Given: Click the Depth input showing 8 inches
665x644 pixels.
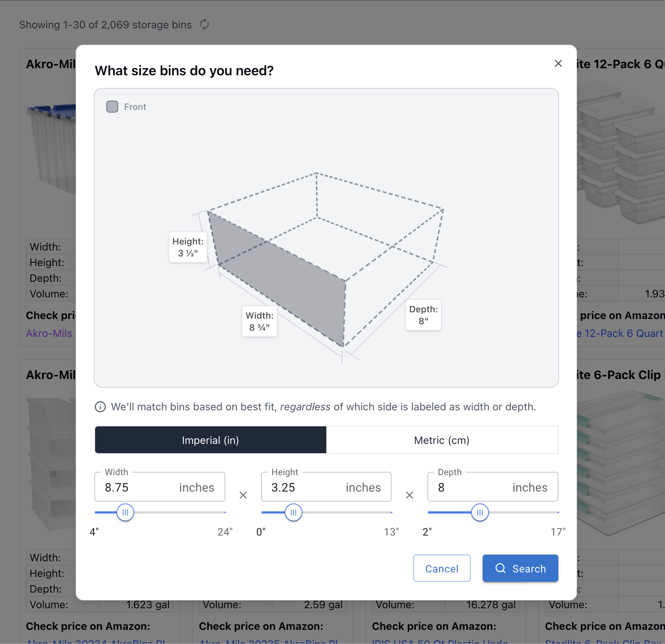Looking at the screenshot, I should point(492,487).
